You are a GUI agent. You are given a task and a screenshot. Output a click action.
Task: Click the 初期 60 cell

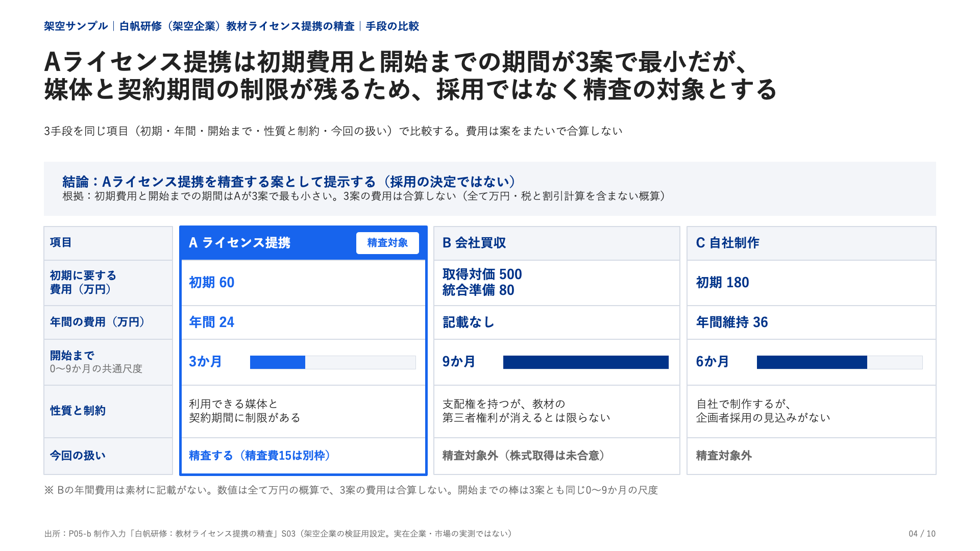point(303,283)
